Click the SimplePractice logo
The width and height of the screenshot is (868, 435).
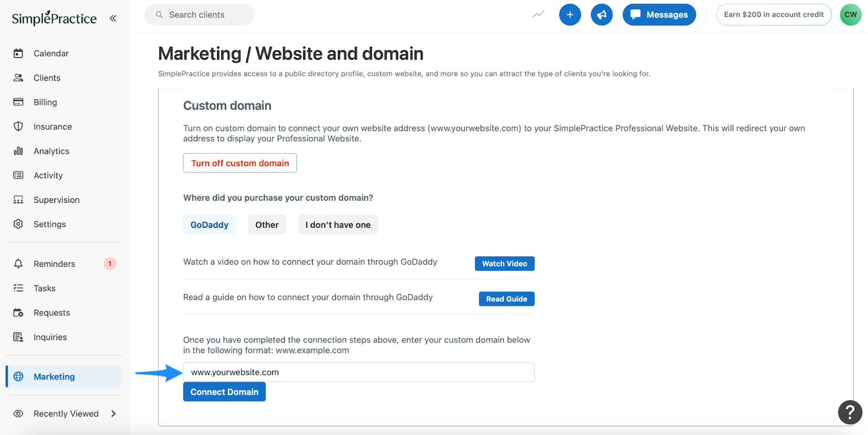point(54,18)
